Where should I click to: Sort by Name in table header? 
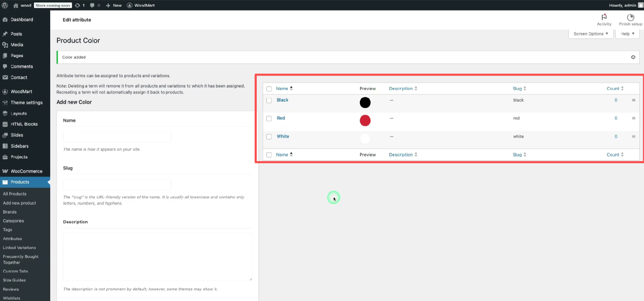(x=284, y=89)
